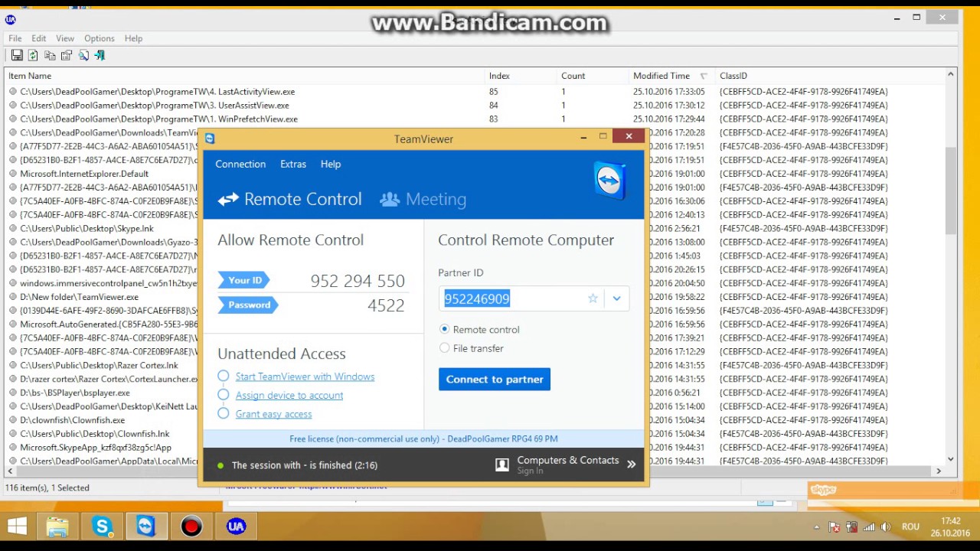Open the Properties toolbar icon

point(67,55)
